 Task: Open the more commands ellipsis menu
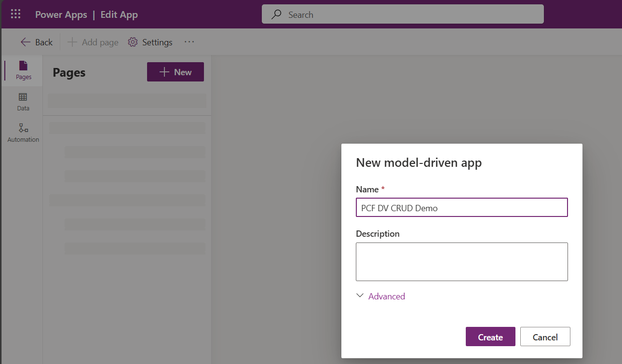[x=189, y=42]
